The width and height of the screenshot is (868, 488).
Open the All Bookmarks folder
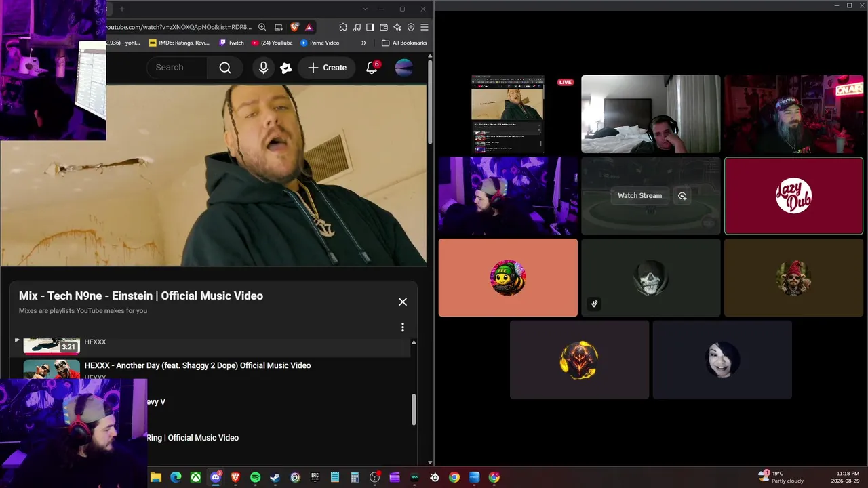click(404, 43)
